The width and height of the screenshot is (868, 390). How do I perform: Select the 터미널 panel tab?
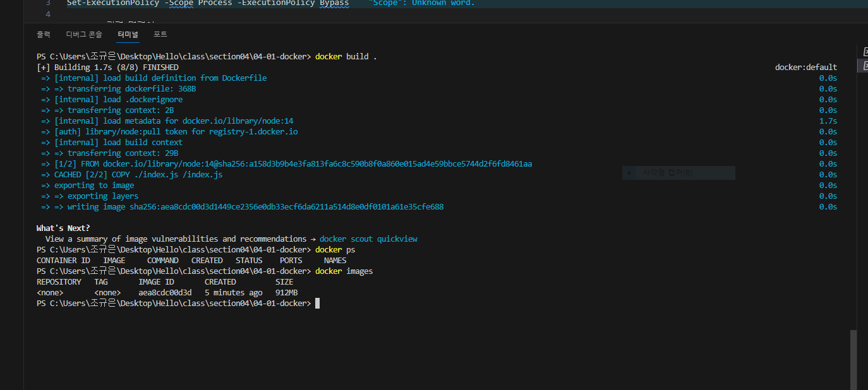[128, 34]
